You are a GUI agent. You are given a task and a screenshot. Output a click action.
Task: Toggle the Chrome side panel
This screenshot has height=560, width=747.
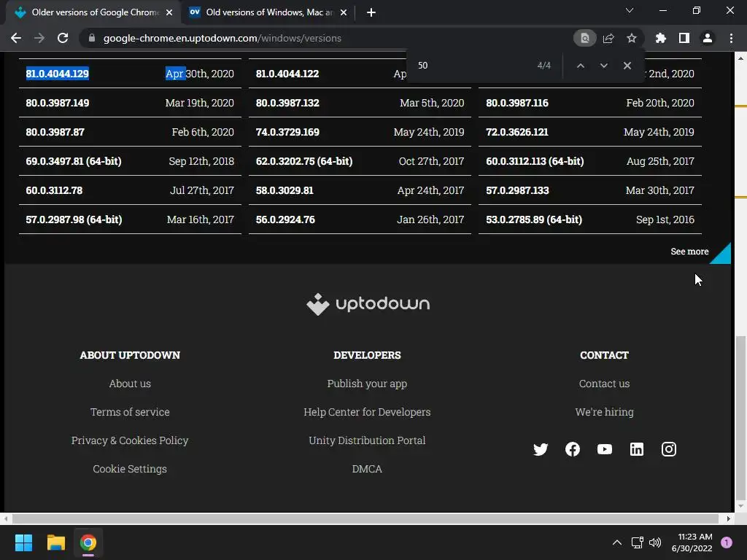click(x=684, y=38)
